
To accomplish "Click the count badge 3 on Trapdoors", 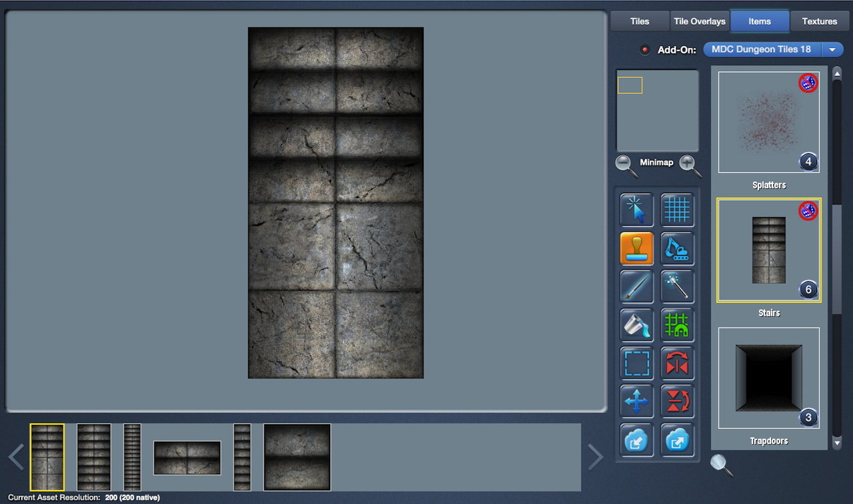I will (808, 418).
